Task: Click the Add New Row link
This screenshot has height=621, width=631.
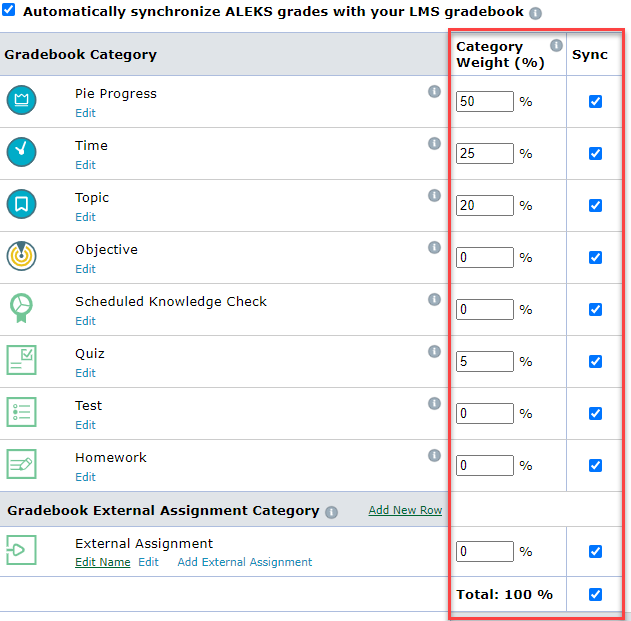Action: 405,510
